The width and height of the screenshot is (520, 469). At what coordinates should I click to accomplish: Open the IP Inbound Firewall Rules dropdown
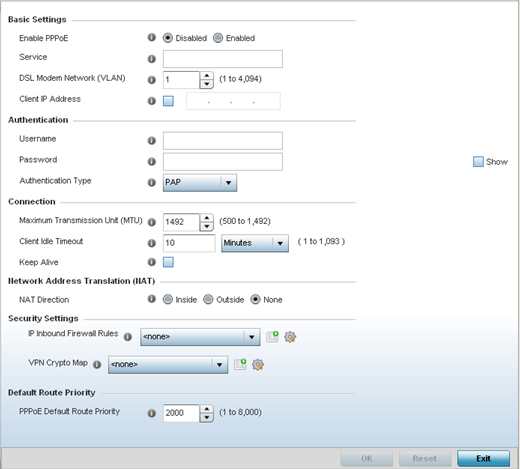200,337
